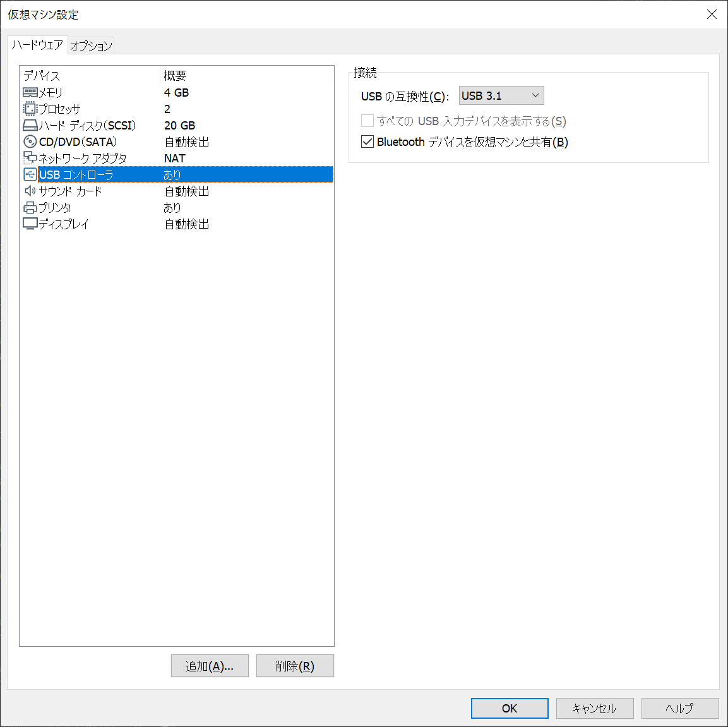Click the CD/DVD(SATA) disc icon
This screenshot has width=728, height=727.
click(x=30, y=141)
